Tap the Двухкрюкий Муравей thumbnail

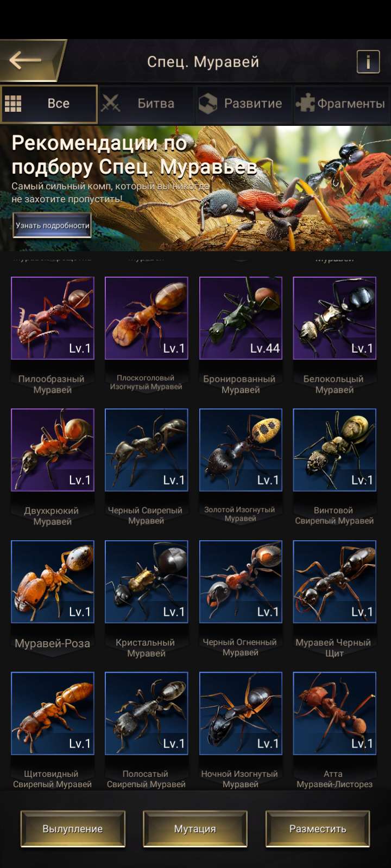coord(53,450)
